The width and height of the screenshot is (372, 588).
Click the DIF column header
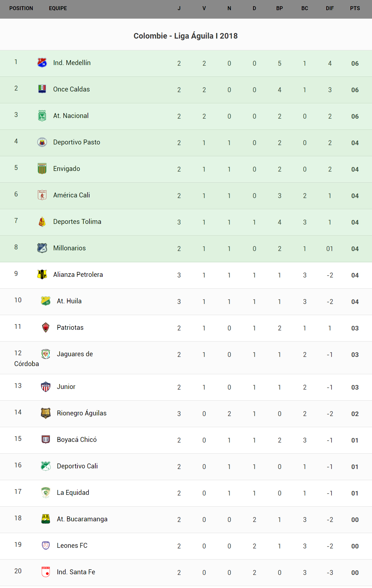click(330, 8)
